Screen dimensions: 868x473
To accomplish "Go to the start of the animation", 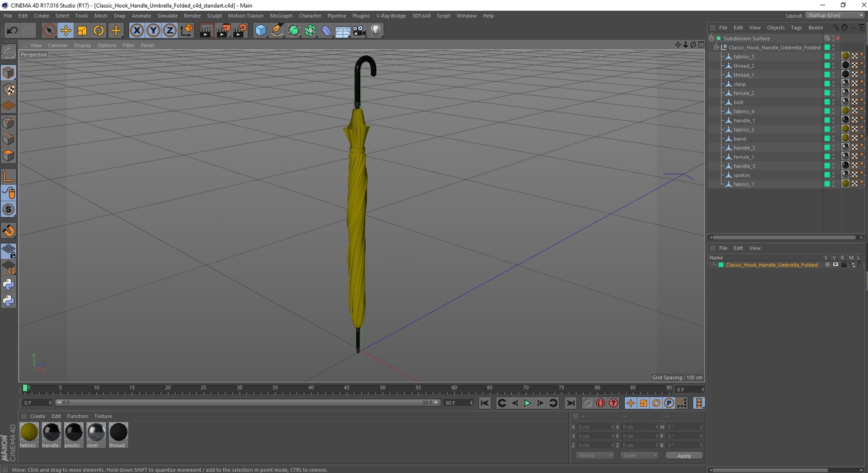I will 484,403.
